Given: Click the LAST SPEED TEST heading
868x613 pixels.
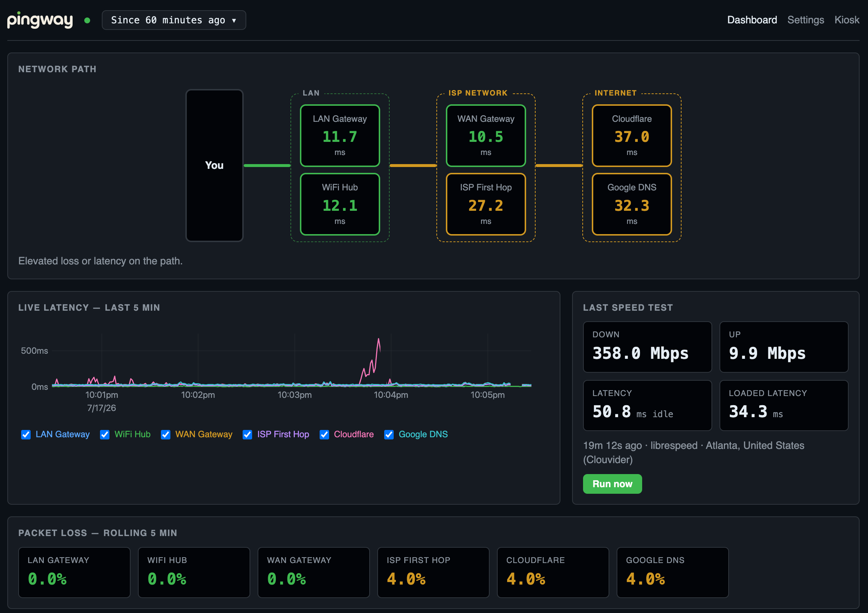Looking at the screenshot, I should [x=628, y=308].
